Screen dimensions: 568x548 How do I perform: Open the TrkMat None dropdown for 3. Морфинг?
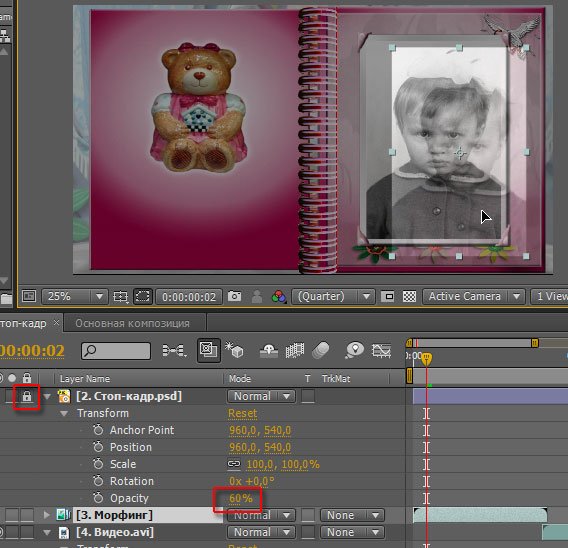351,515
